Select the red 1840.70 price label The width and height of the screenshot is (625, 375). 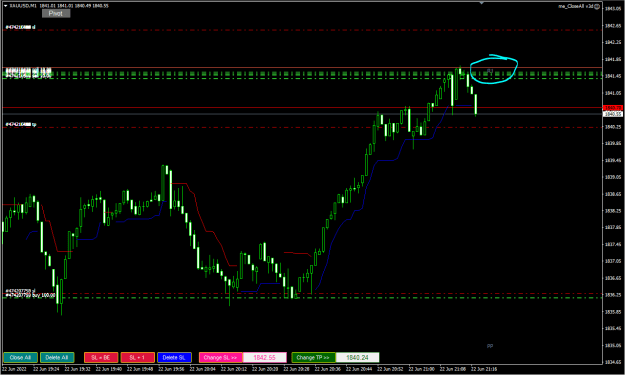(613, 108)
